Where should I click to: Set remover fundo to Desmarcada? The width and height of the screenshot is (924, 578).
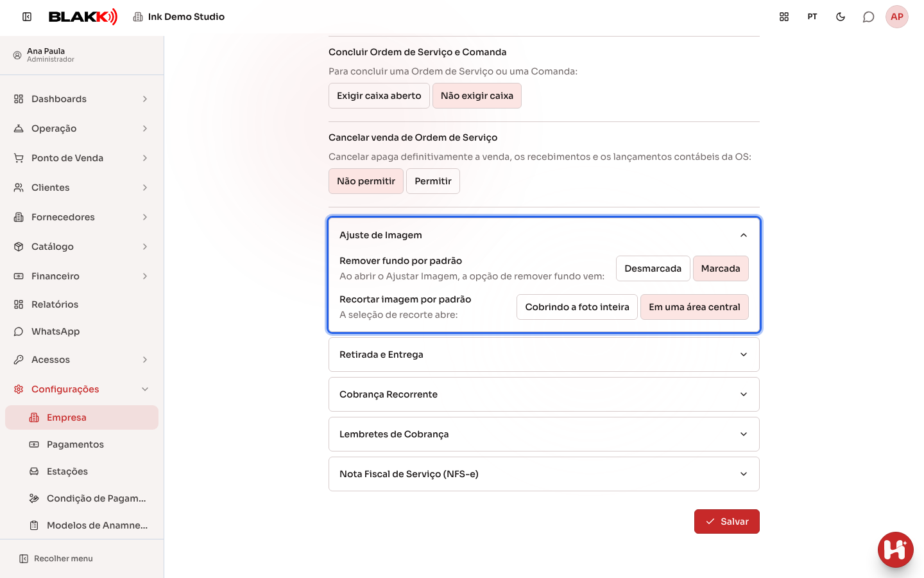tap(653, 268)
